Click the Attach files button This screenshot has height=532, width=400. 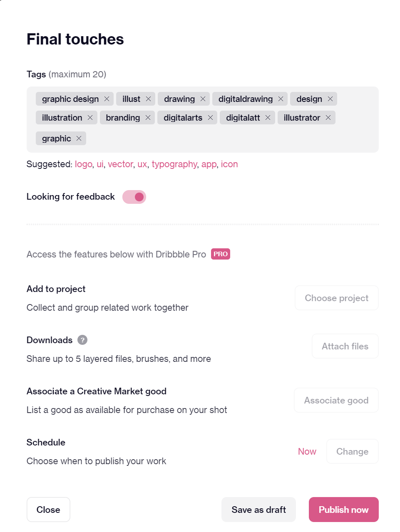click(345, 346)
